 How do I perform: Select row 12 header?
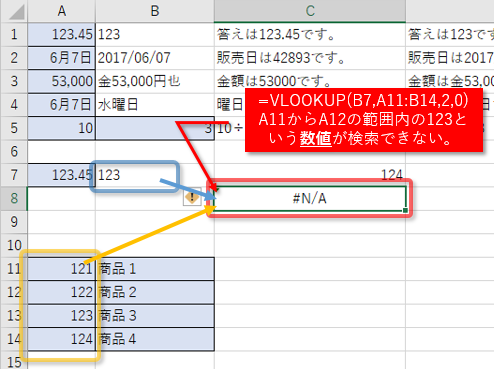pos(14,292)
